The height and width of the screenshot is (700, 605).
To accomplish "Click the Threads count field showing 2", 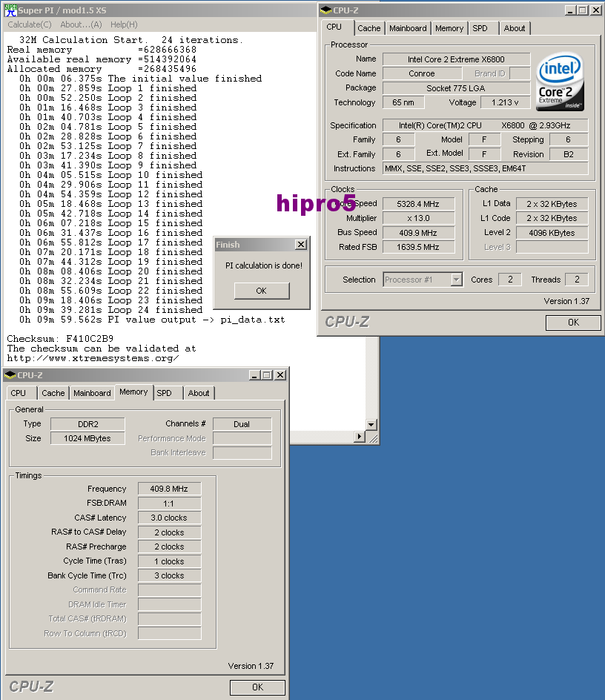I will coord(577,280).
